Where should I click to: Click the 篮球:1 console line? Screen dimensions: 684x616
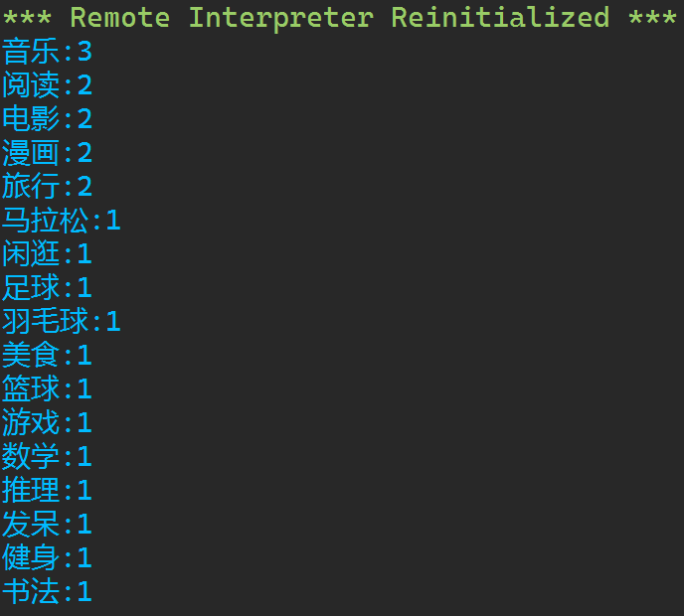click(47, 389)
